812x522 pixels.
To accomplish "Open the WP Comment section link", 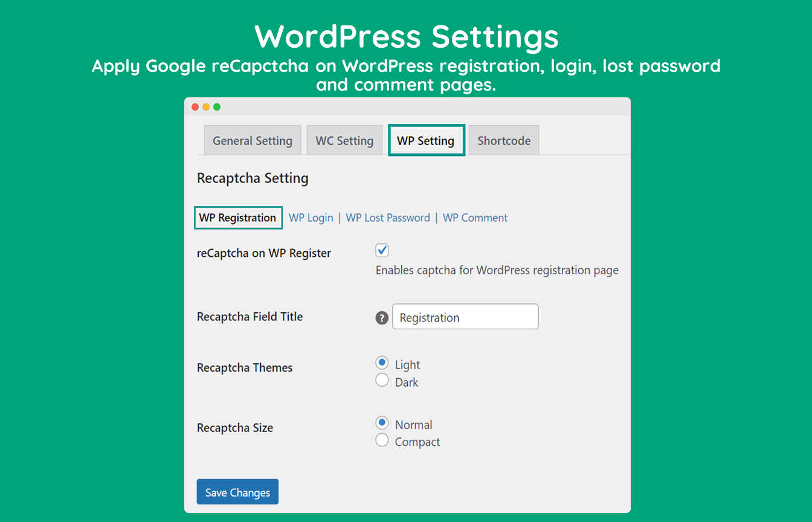I will coord(475,217).
